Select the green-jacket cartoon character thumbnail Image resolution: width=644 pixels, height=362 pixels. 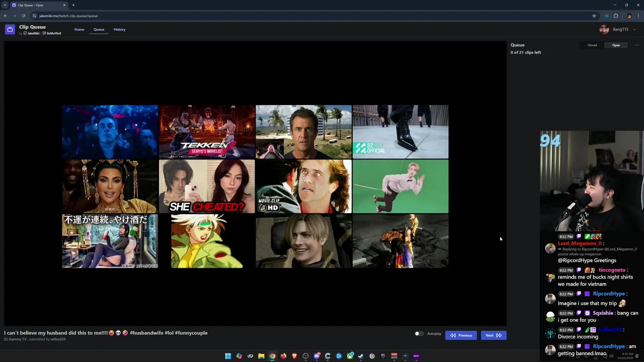(207, 241)
